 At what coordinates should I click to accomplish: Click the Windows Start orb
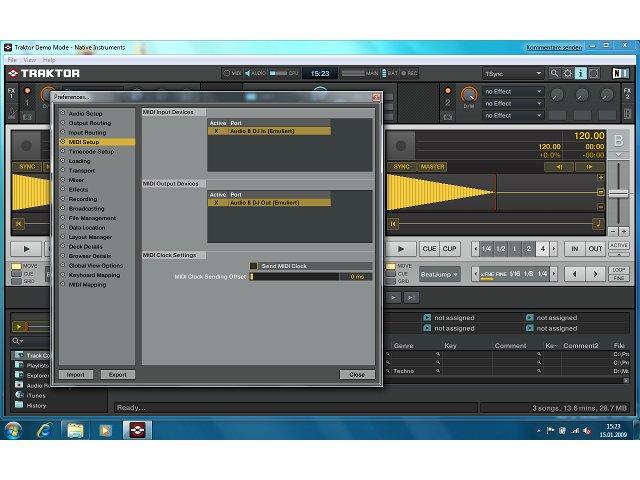pyautogui.click(x=13, y=430)
